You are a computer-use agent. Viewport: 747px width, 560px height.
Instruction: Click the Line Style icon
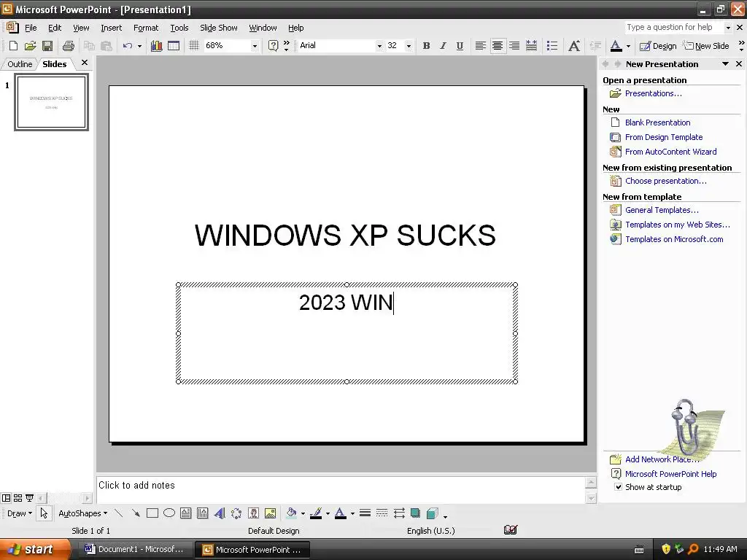tap(365, 513)
